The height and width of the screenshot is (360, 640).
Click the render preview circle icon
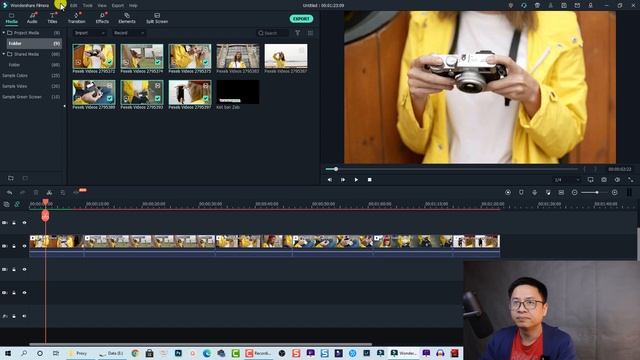click(x=508, y=193)
